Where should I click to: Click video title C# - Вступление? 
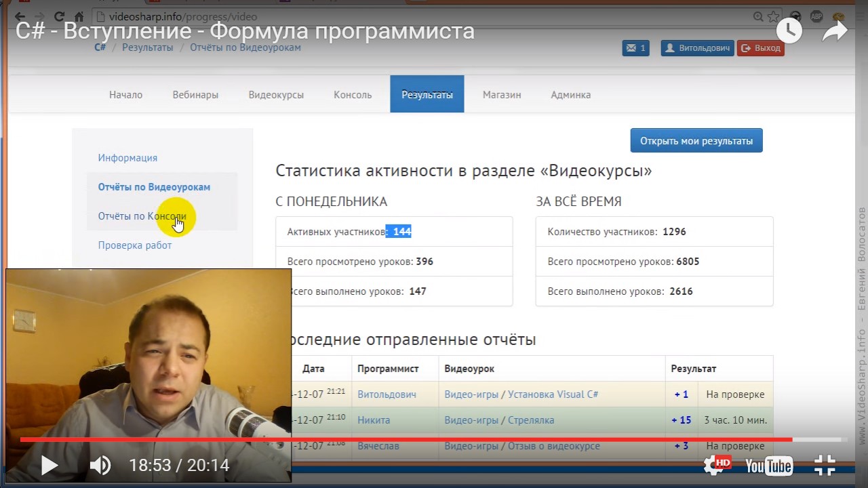pyautogui.click(x=245, y=31)
